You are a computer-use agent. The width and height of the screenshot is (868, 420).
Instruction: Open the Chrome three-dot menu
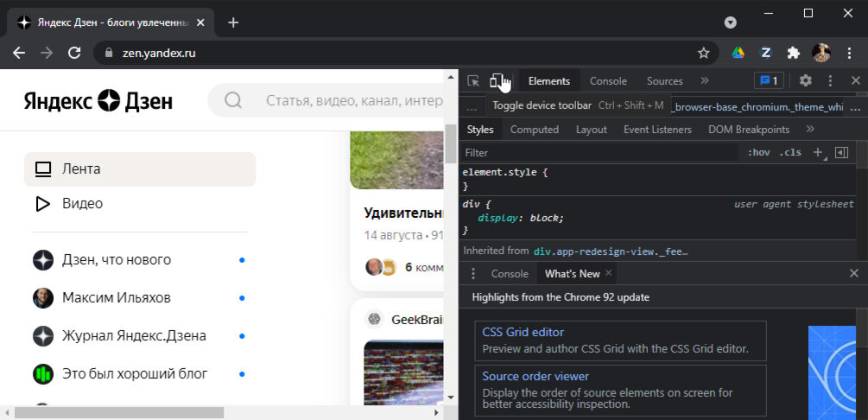849,53
